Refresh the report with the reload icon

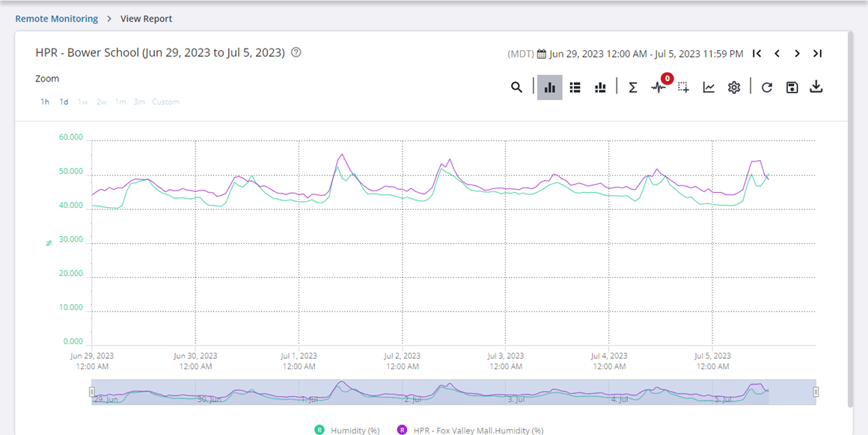[x=767, y=87]
